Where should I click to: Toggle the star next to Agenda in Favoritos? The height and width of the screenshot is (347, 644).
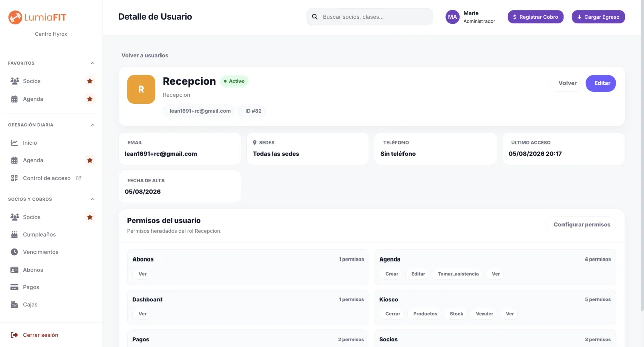pos(90,99)
